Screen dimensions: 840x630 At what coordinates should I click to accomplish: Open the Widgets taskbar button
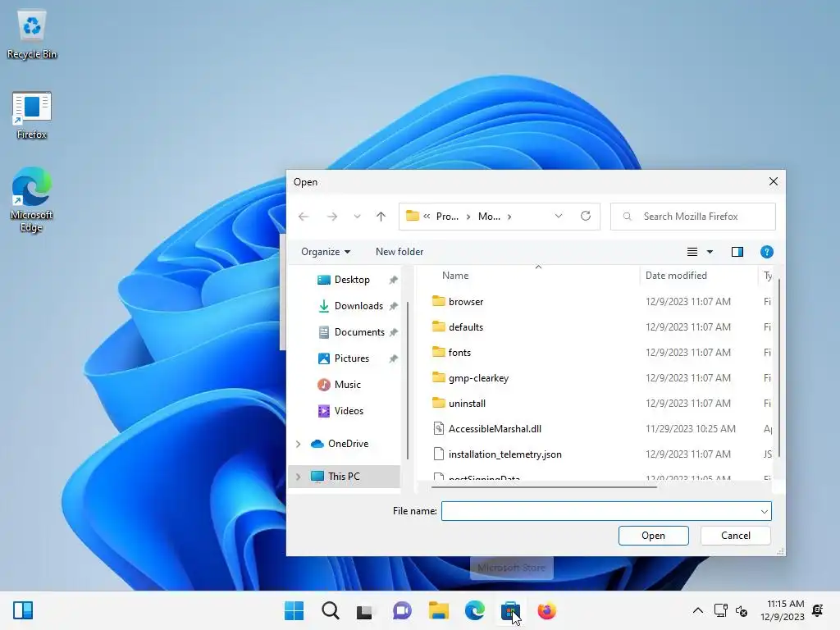point(23,610)
